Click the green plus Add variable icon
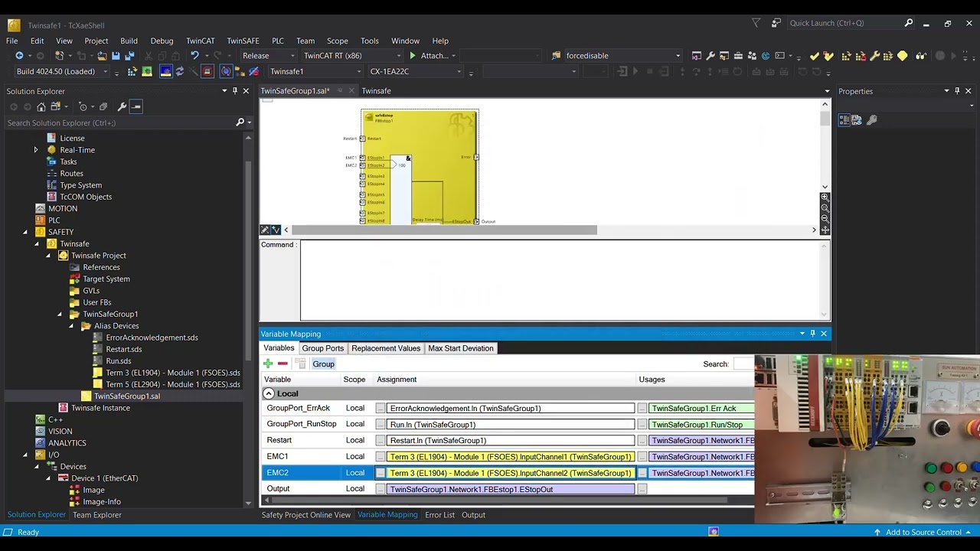The width and height of the screenshot is (980, 551). 268,364
